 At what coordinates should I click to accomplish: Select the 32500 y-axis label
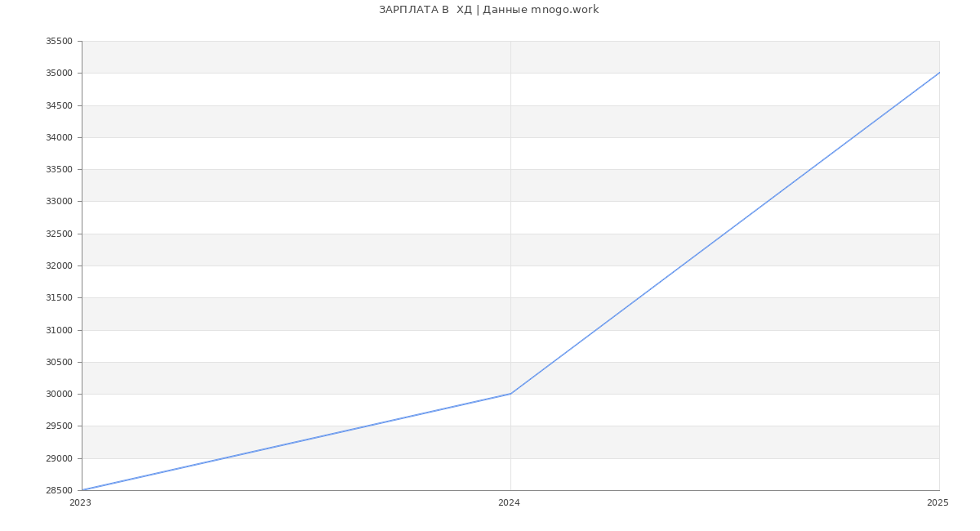click(59, 234)
